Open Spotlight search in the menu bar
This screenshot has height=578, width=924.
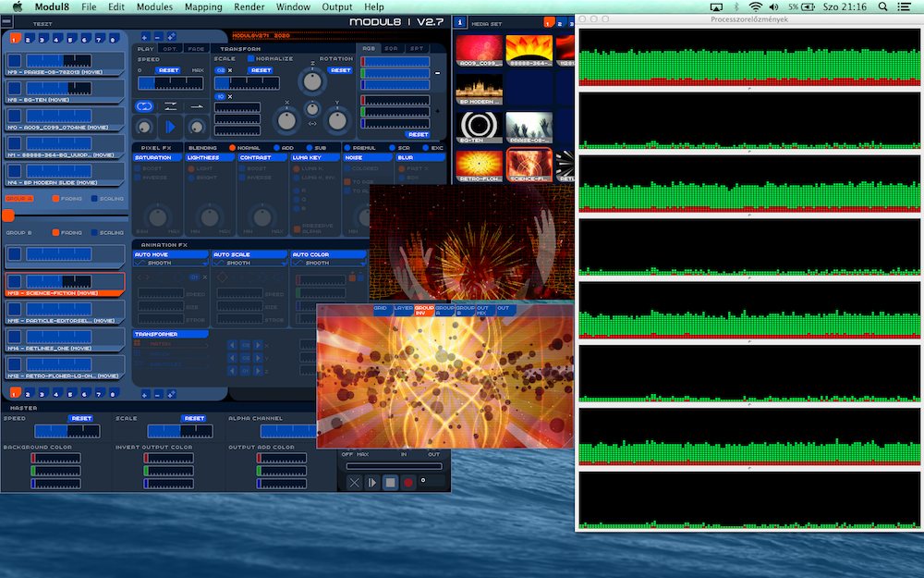pos(882,7)
